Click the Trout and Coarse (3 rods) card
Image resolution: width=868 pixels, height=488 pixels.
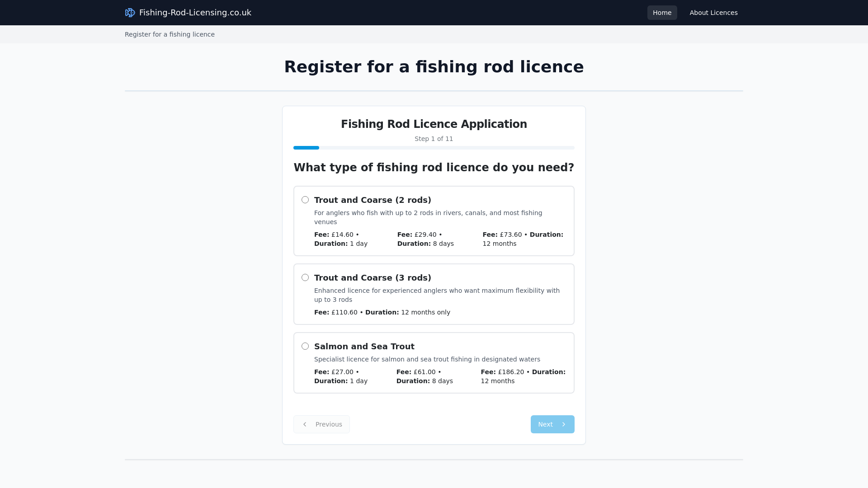434,294
